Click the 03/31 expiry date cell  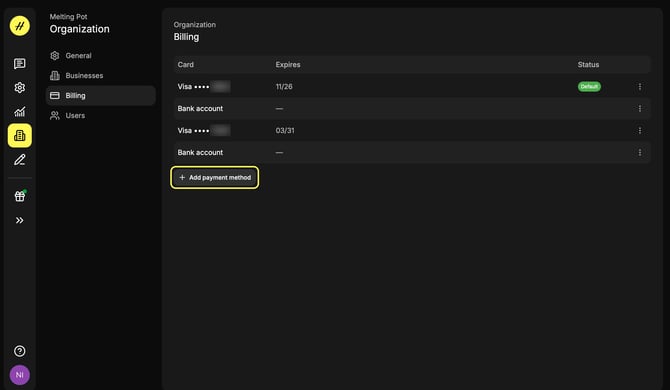click(285, 130)
